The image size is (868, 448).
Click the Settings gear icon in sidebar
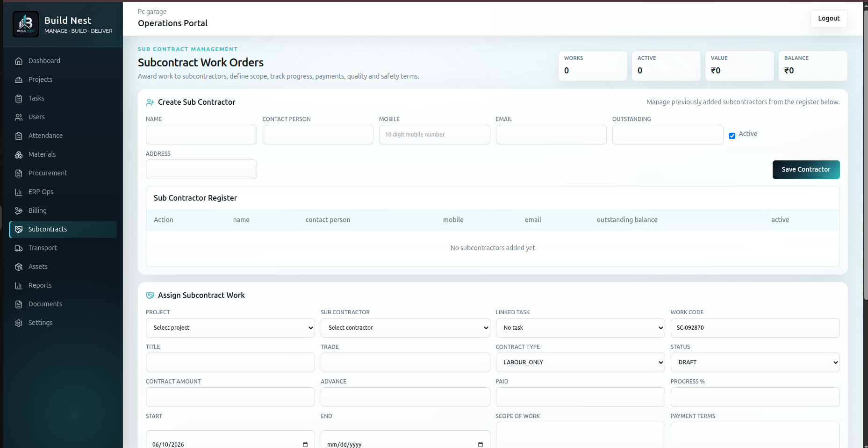[x=19, y=323]
